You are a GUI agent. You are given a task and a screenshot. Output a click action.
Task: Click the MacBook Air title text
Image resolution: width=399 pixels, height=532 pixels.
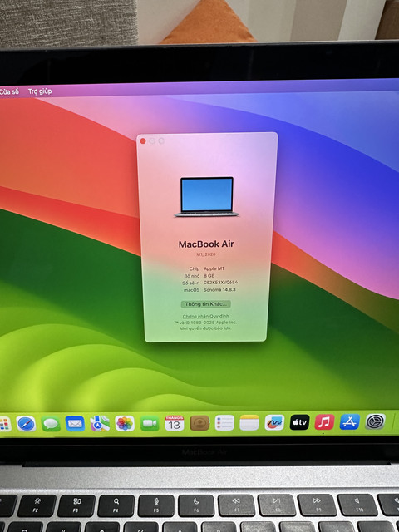point(206,244)
